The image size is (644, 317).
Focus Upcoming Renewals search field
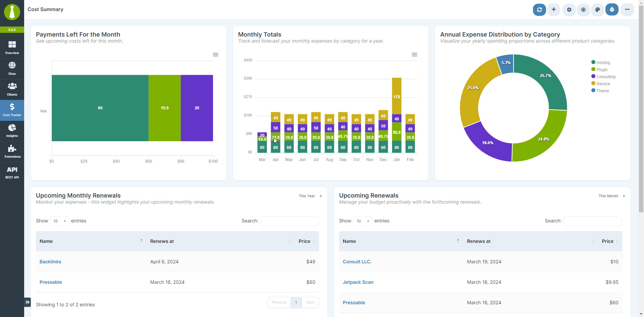tap(593, 221)
